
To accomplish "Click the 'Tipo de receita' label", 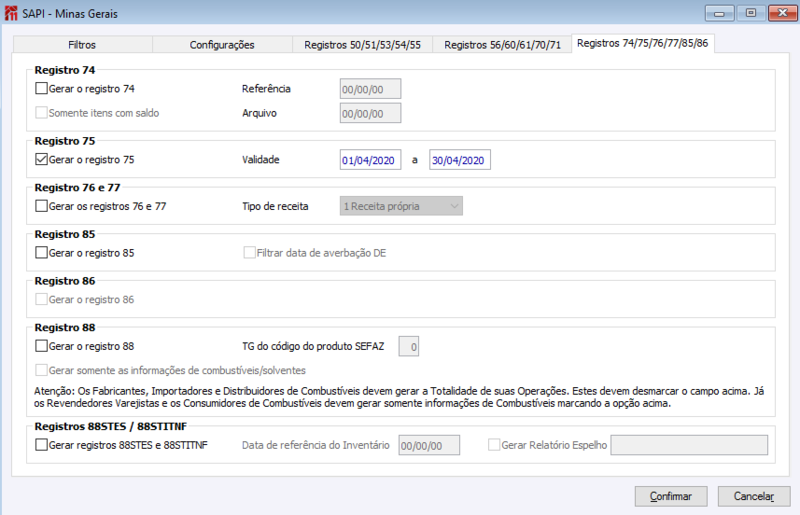I will click(x=275, y=206).
